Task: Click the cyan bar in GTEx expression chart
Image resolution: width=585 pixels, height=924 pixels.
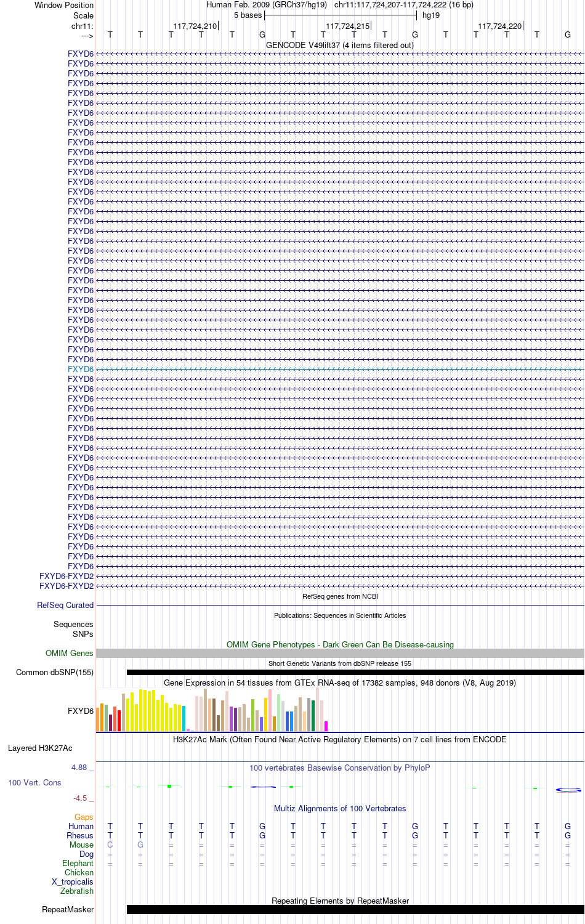Action: [184, 718]
